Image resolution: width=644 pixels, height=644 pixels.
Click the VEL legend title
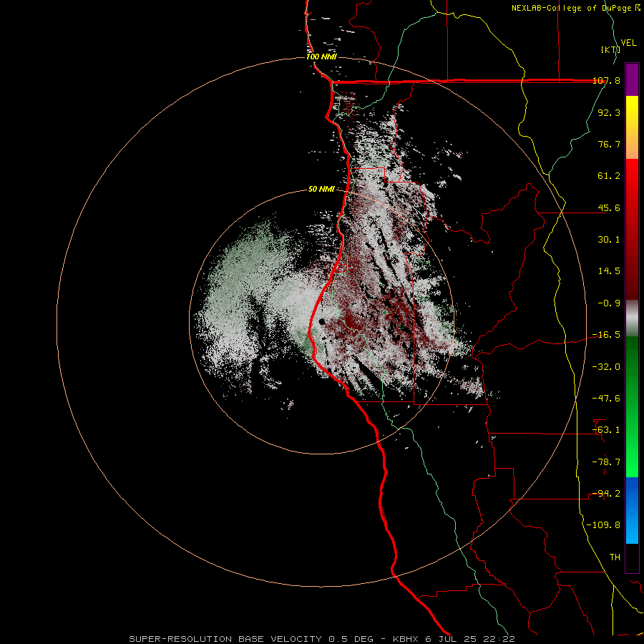629,43
